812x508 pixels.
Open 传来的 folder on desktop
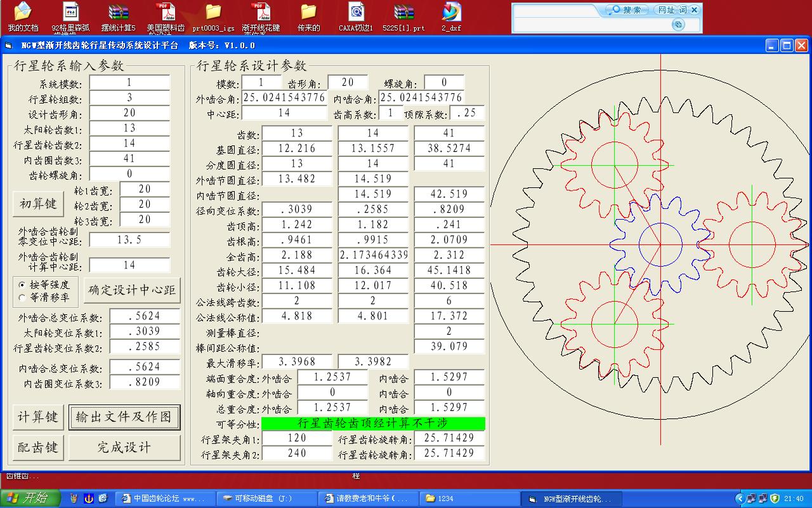click(309, 17)
